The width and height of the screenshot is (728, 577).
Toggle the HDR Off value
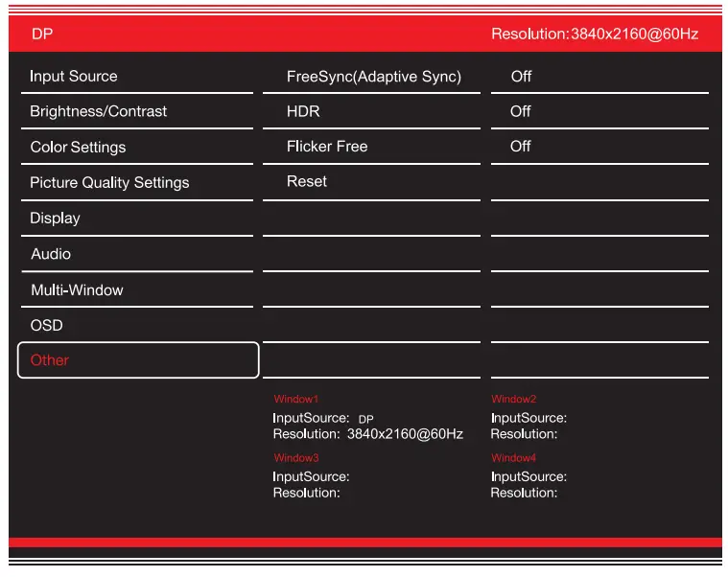[521, 111]
